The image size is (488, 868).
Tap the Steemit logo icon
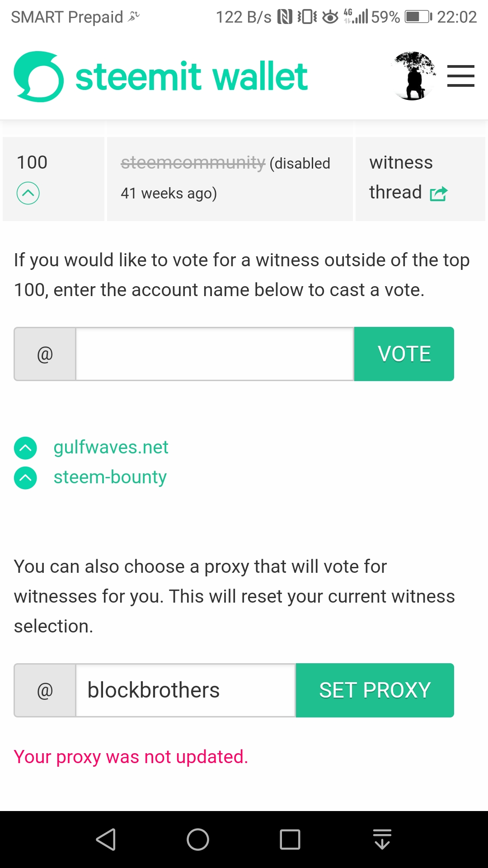click(x=39, y=77)
